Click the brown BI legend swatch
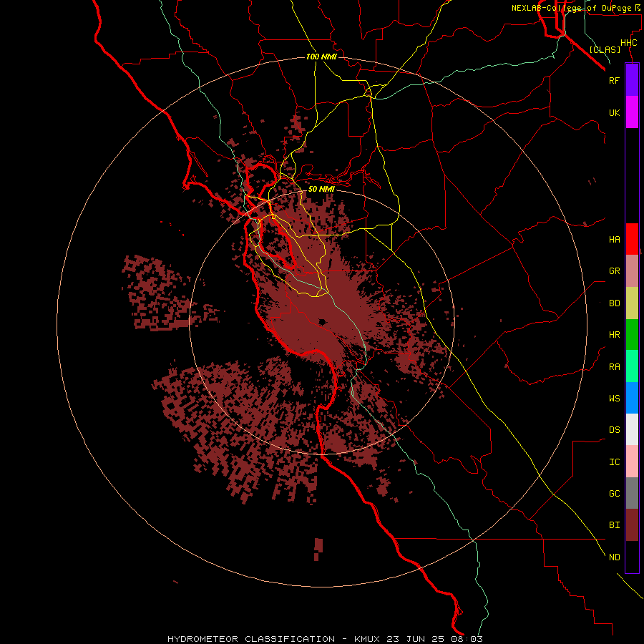Screen dimensions: 644x644 [632, 525]
